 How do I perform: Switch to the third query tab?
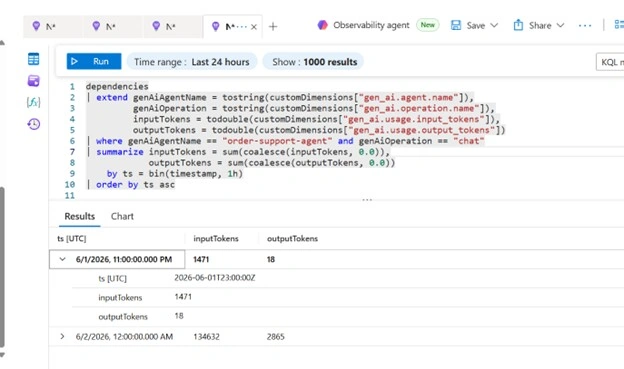(173, 27)
